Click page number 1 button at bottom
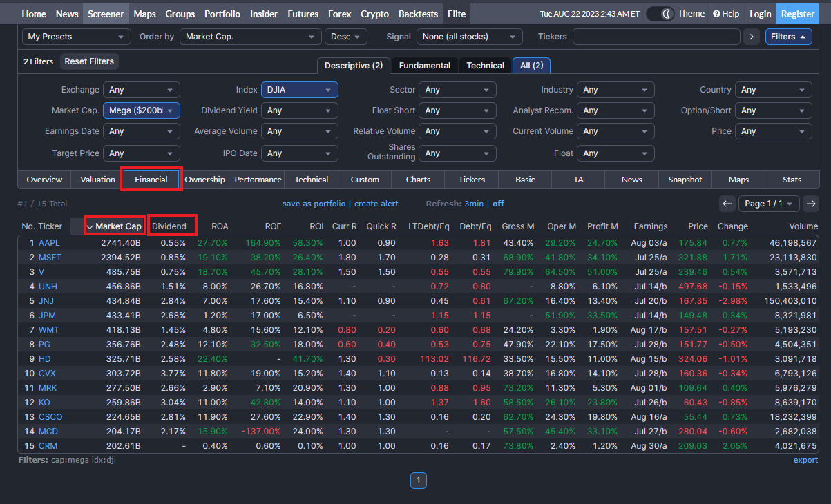 [x=419, y=480]
